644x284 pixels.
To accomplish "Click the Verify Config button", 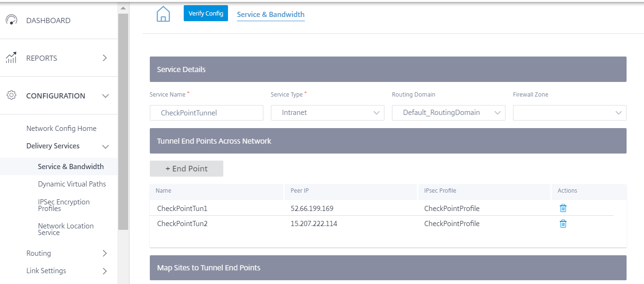I will tap(206, 13).
